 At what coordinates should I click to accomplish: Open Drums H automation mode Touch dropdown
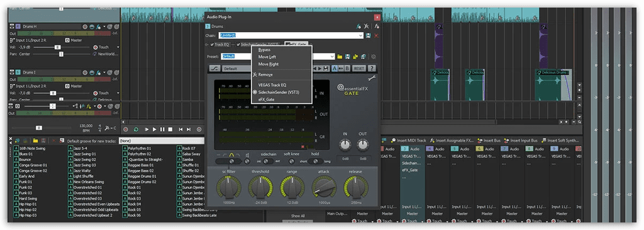[118, 47]
